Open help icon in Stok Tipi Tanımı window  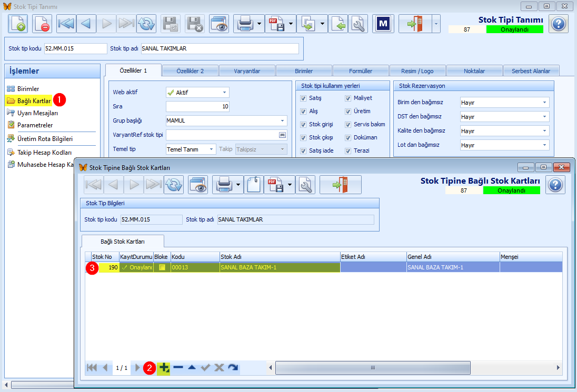[558, 24]
